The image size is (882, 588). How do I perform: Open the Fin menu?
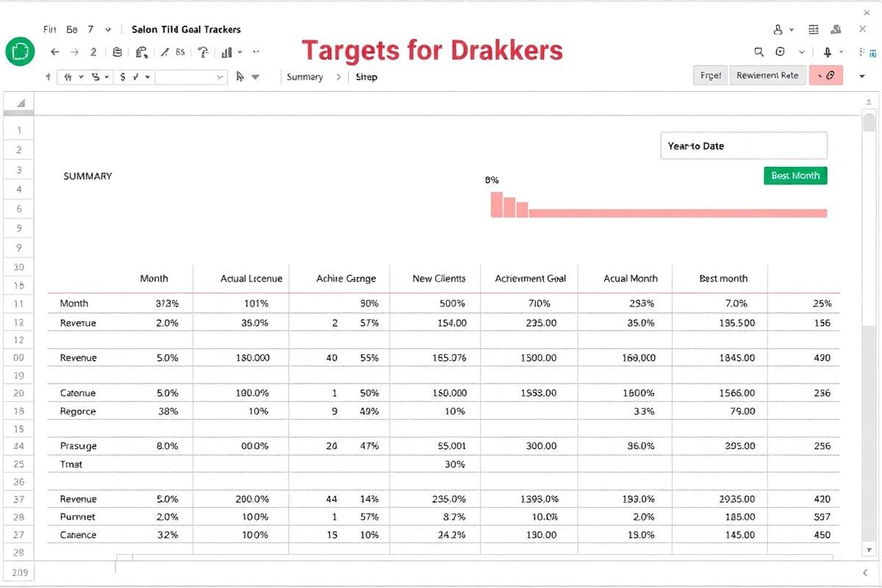tap(50, 29)
